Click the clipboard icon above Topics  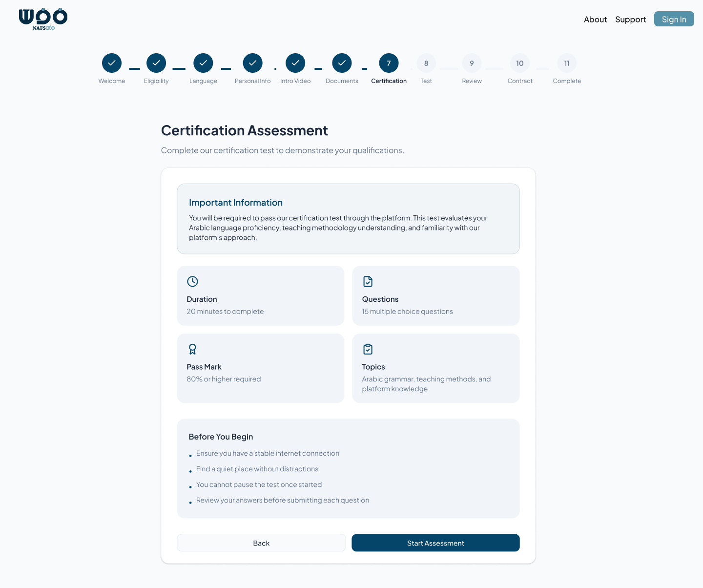[368, 349]
